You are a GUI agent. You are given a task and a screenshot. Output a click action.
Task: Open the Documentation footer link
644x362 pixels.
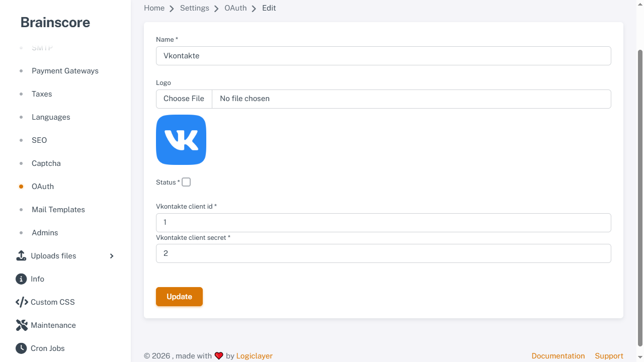click(x=558, y=356)
